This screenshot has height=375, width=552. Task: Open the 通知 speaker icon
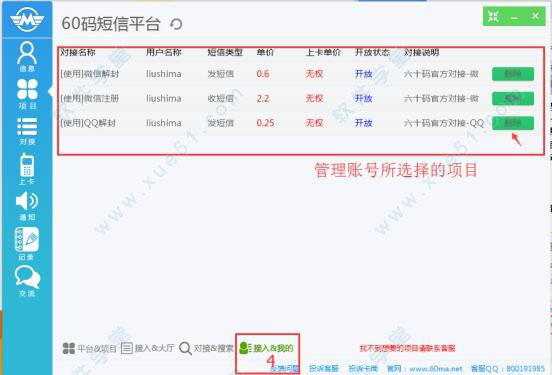coord(27,206)
